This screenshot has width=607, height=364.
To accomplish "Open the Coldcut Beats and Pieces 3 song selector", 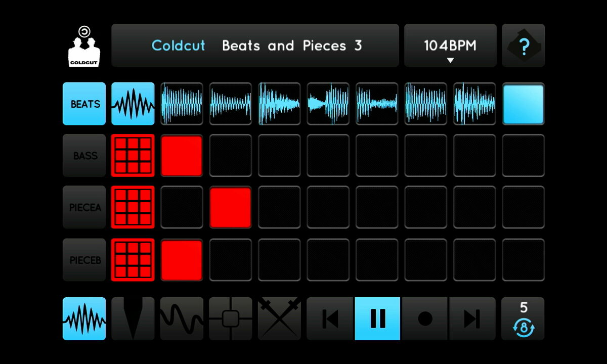I will [255, 46].
